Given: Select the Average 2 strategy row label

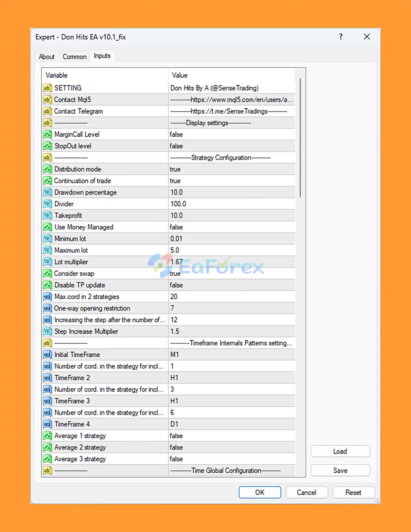Looking at the screenshot, I should [x=80, y=447].
